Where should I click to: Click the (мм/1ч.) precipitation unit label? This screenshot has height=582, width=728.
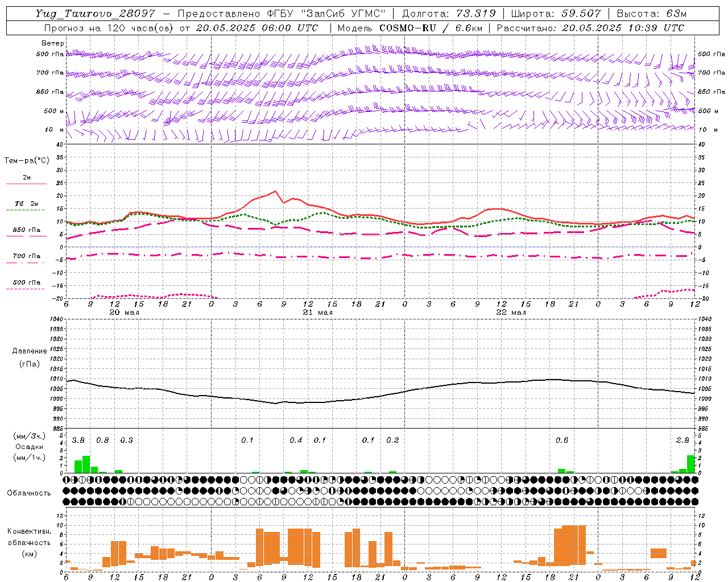30,458
